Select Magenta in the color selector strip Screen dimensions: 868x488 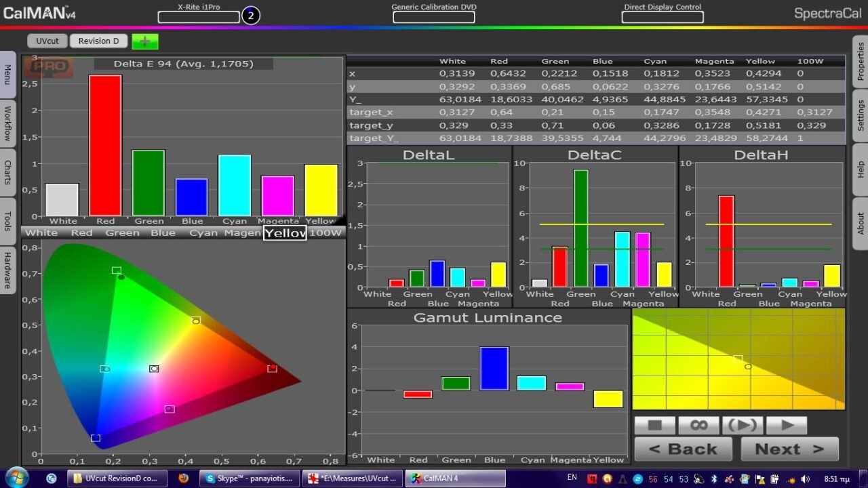pyautogui.click(x=243, y=232)
